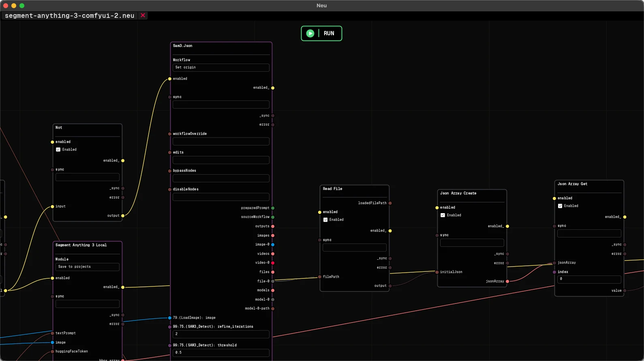Click the Sam3.Json enabled_ output port
This screenshot has width=644, height=361.
tap(273, 88)
